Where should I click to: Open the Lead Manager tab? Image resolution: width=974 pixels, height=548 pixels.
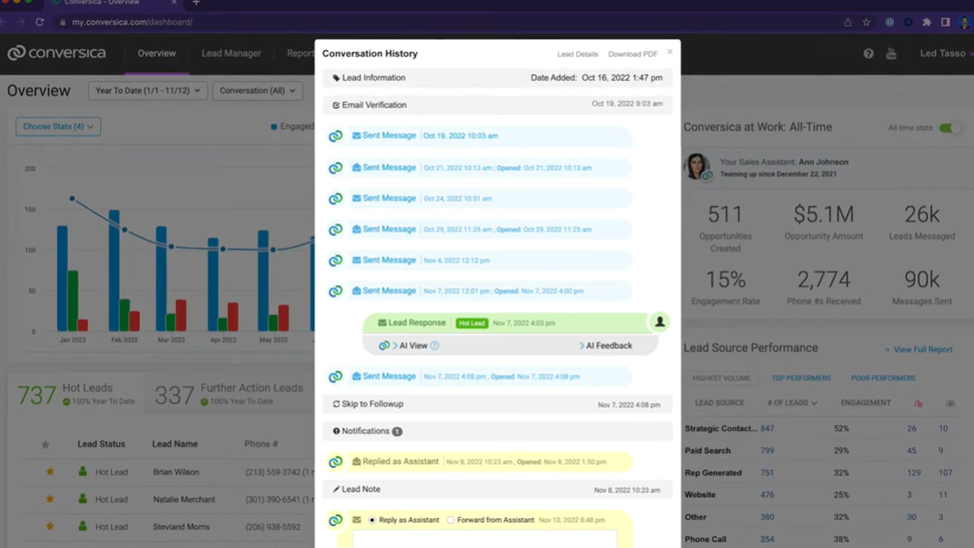click(231, 53)
